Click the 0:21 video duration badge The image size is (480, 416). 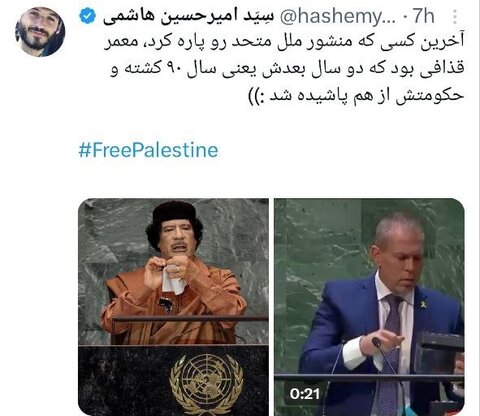tap(304, 394)
